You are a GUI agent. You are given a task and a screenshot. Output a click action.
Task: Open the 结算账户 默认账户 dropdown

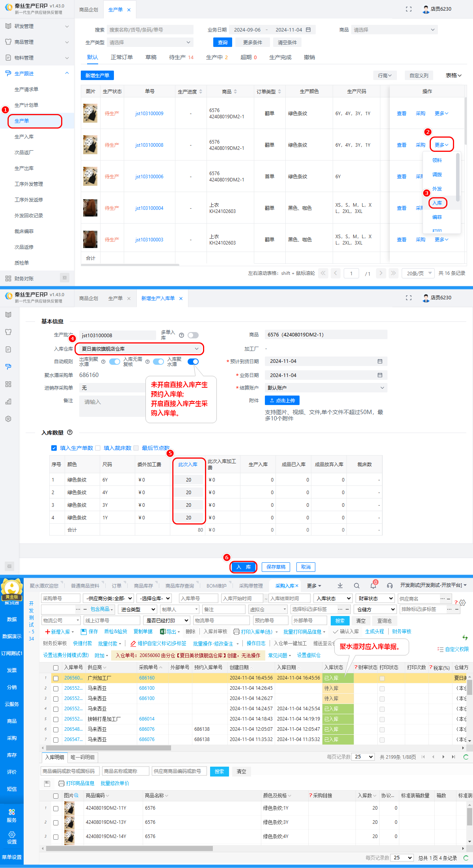point(326,388)
